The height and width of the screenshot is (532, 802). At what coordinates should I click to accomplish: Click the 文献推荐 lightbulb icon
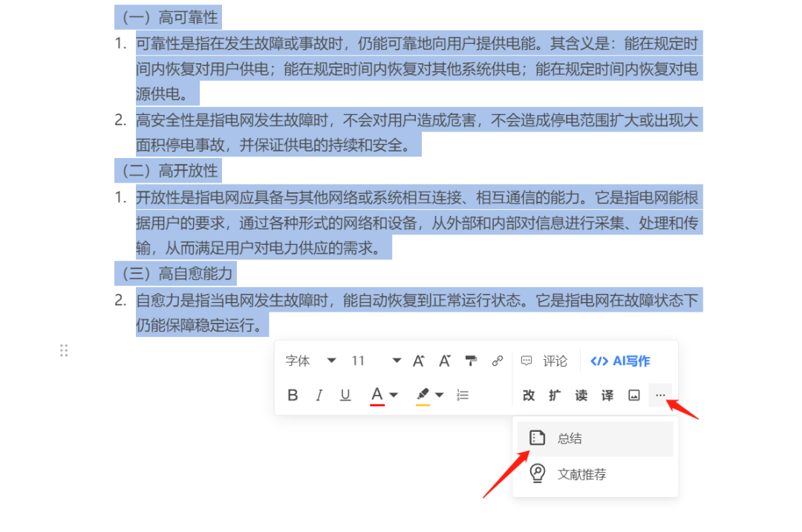point(537,473)
